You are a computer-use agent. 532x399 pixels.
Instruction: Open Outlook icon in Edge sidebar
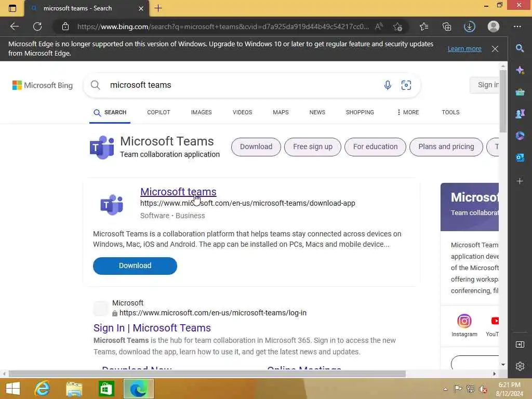[520, 157]
